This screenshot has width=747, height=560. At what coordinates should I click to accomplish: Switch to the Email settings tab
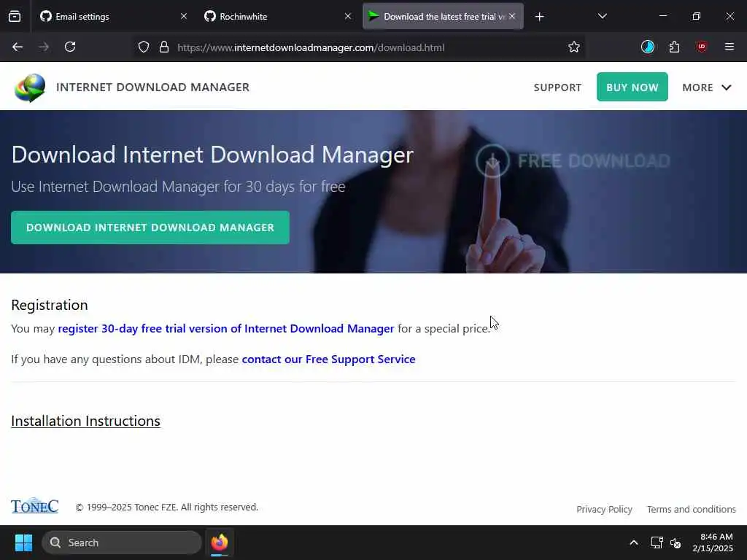tap(113, 17)
